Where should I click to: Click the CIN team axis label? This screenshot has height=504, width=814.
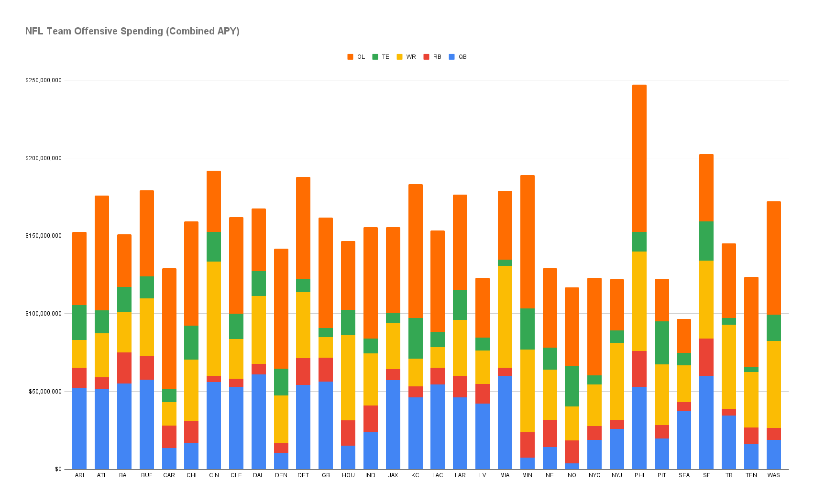pyautogui.click(x=214, y=475)
